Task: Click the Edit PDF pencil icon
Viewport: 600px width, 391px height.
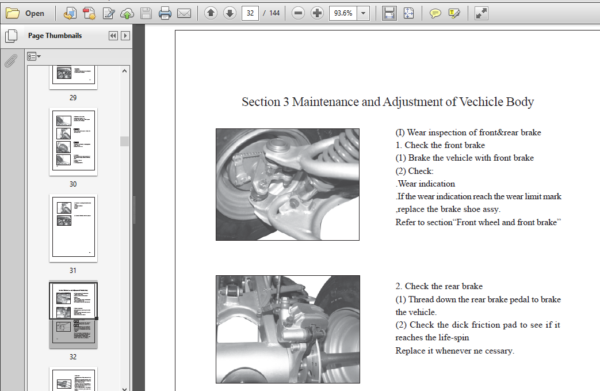Action: 109,13
